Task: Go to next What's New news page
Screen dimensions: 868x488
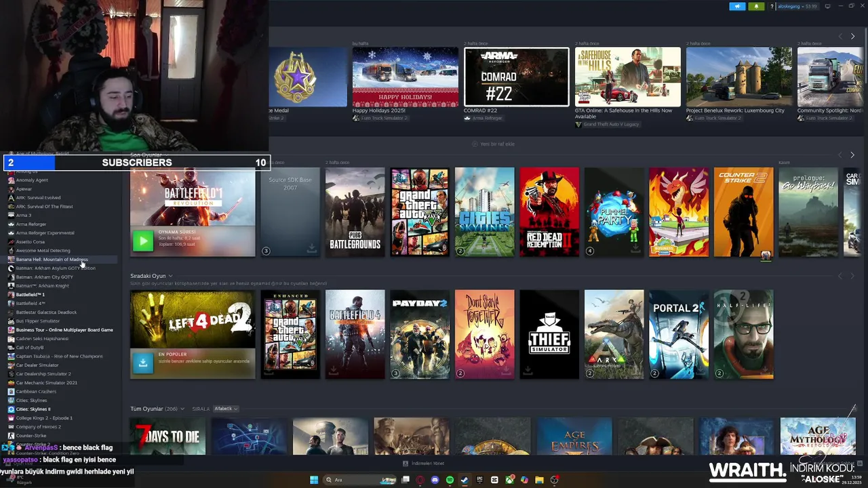Action: coord(852,36)
